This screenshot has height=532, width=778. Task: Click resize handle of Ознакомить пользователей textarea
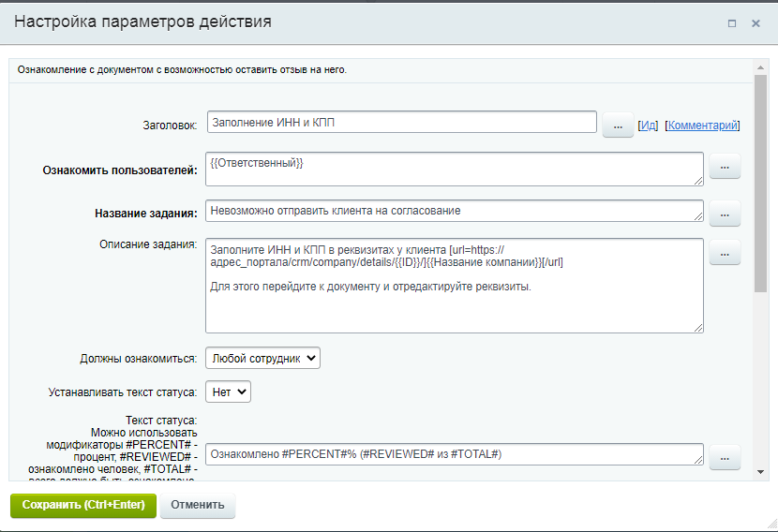coord(698,181)
